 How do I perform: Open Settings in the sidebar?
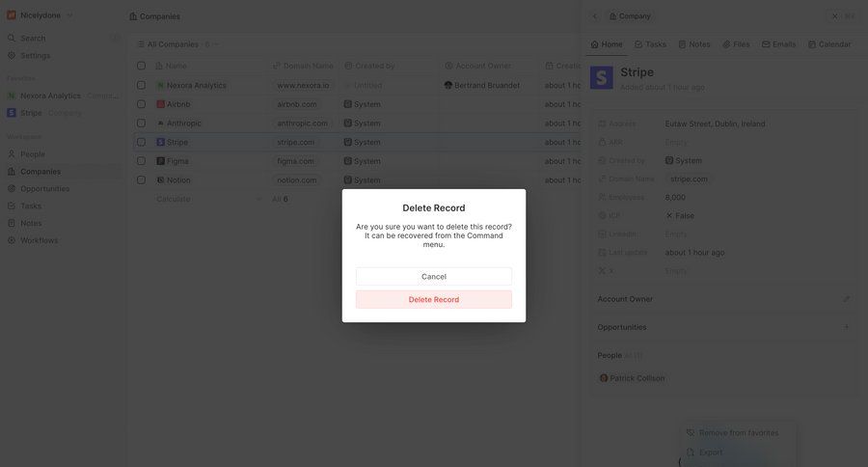point(35,55)
